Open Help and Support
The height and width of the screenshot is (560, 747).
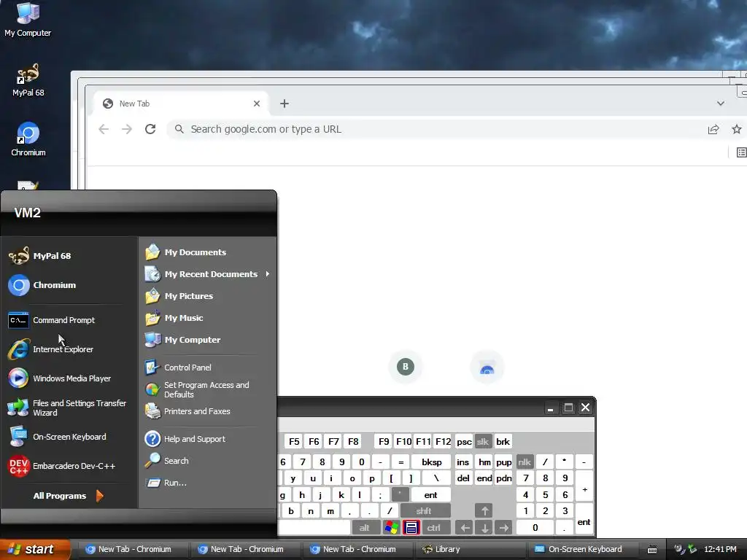click(x=185, y=438)
